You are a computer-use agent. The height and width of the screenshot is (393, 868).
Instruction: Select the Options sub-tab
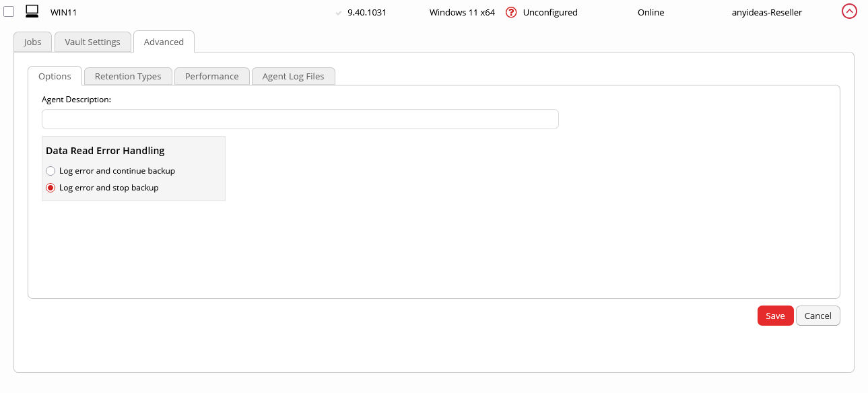(x=55, y=76)
